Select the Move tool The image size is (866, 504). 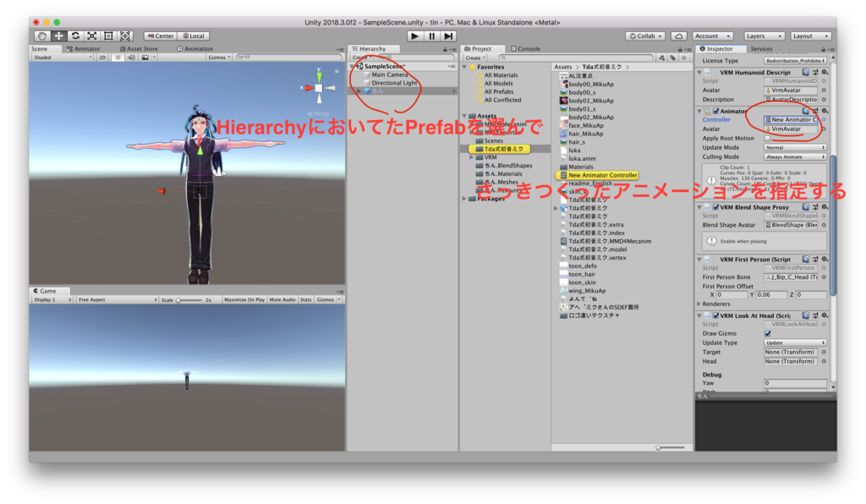58,36
